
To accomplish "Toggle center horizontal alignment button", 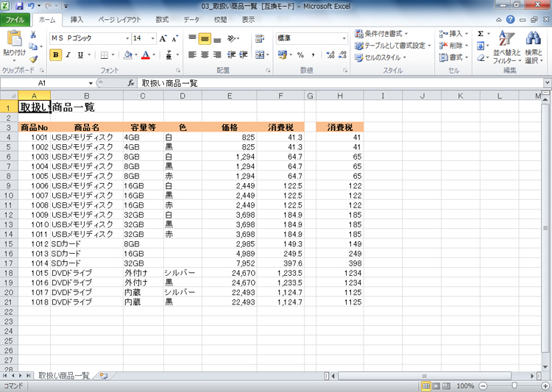I will pos(205,54).
